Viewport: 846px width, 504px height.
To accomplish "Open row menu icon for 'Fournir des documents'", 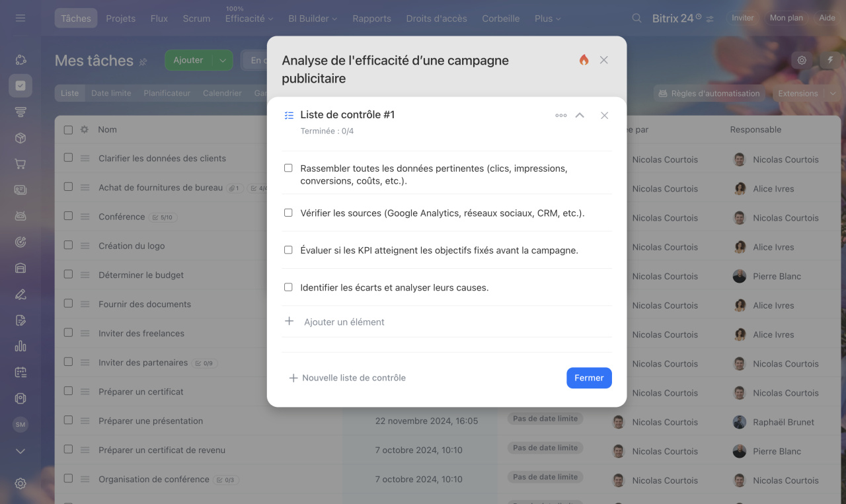I will [85, 305].
